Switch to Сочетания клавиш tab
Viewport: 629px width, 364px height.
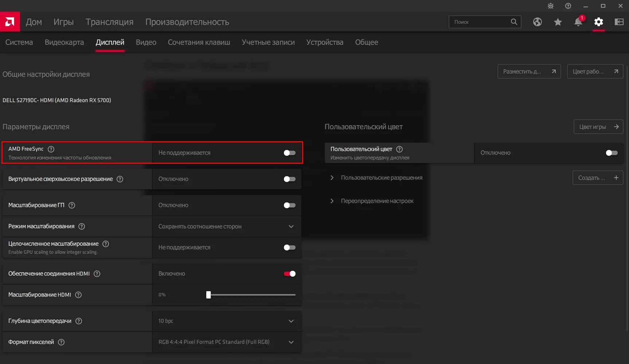tap(199, 42)
